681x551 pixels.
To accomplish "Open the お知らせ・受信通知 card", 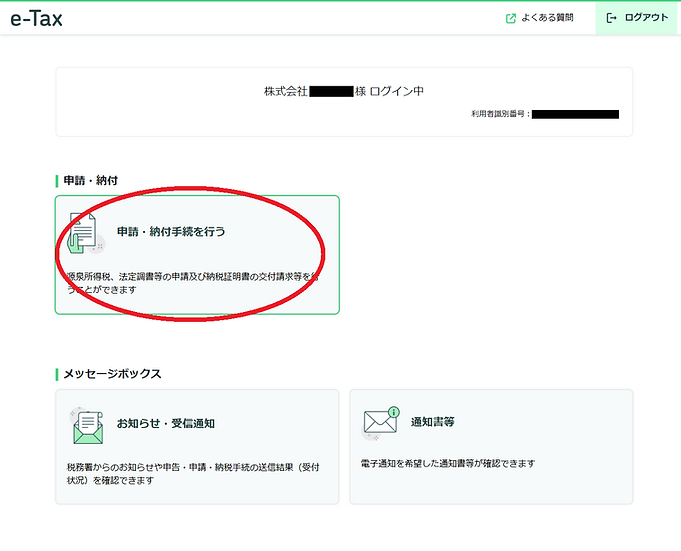I will [x=197, y=447].
